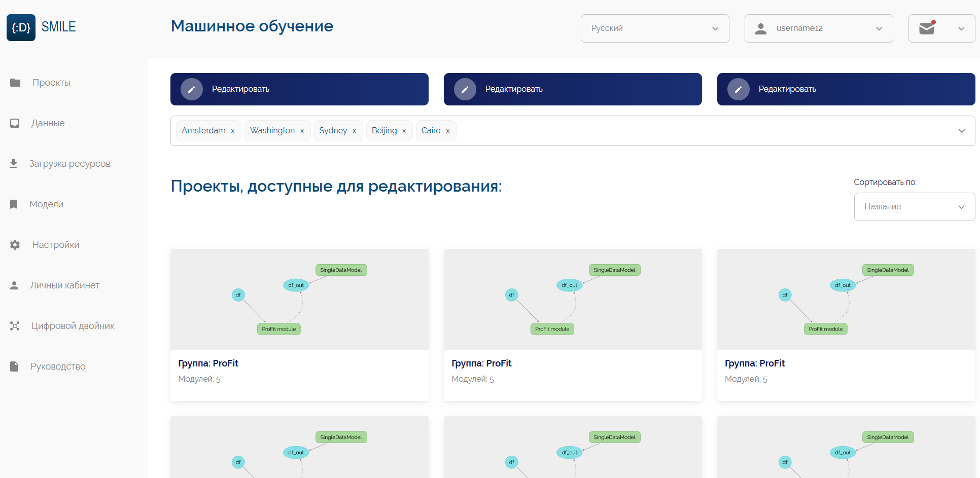The image size is (980, 478).
Task: Go to Данные in the sidebar
Action: point(48,123)
